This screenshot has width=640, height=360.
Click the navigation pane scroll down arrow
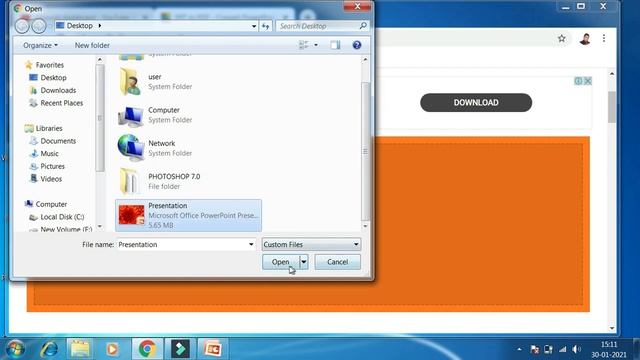pyautogui.click(x=100, y=227)
